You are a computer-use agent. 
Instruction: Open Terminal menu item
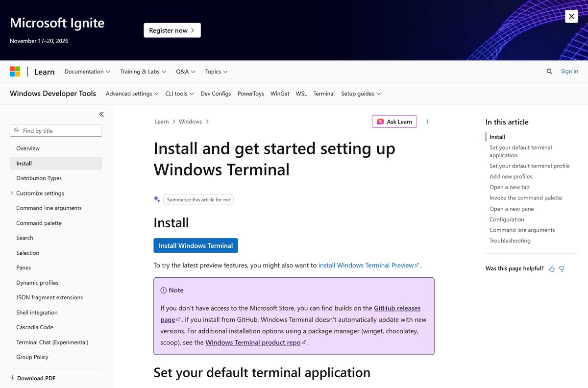point(324,94)
